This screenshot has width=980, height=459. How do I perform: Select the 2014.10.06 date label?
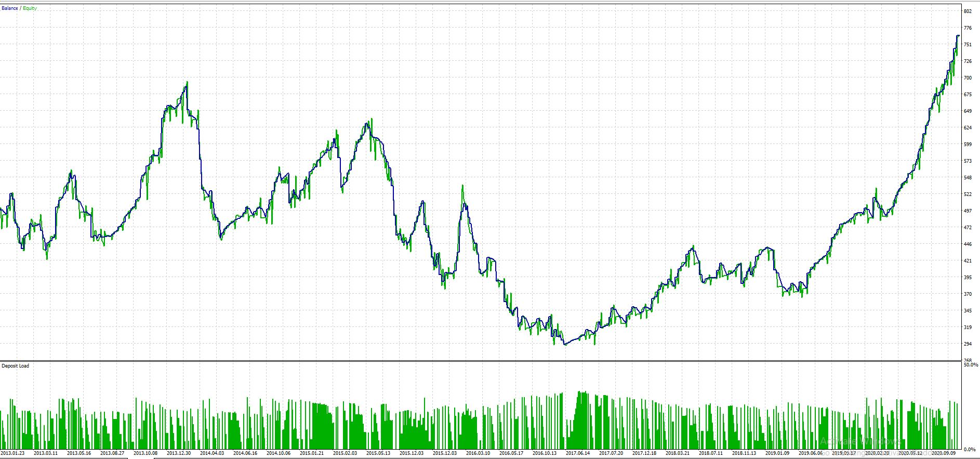coord(279,453)
